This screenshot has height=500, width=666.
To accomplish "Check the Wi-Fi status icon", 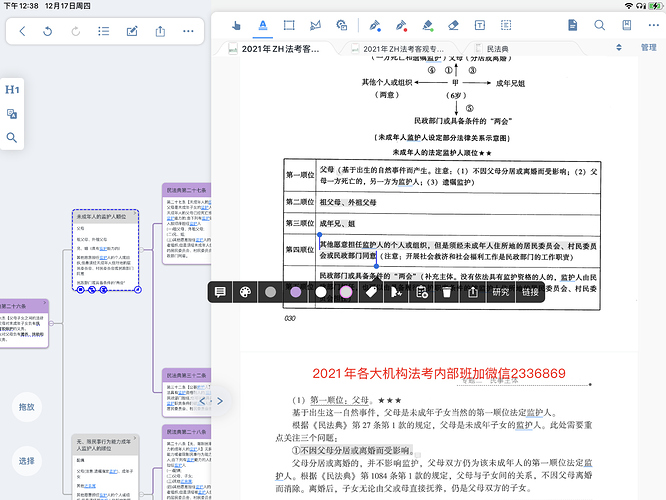I will point(629,6).
